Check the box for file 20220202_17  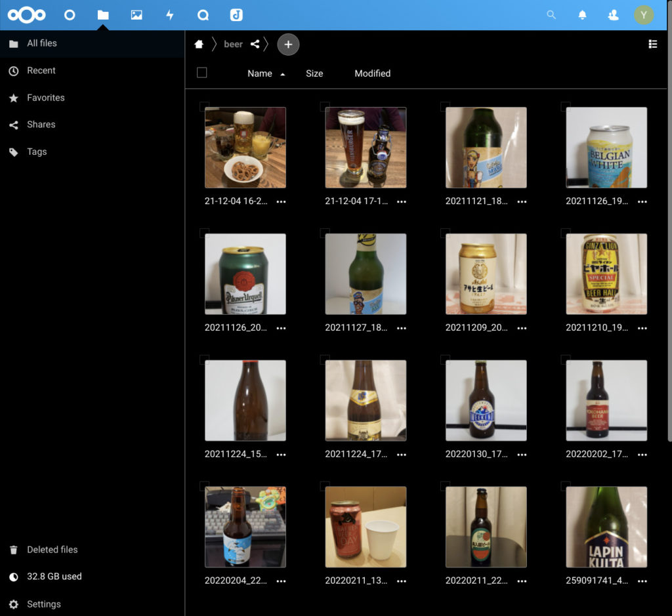566,359
